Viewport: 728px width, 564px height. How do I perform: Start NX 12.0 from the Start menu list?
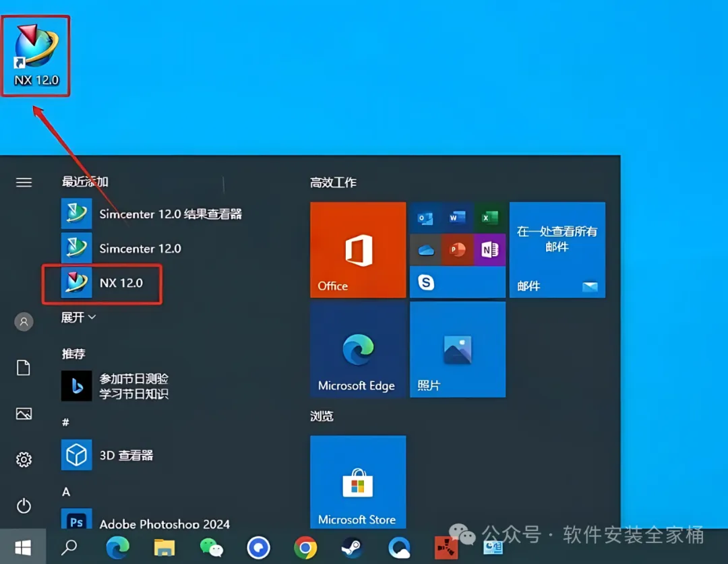click(x=102, y=283)
